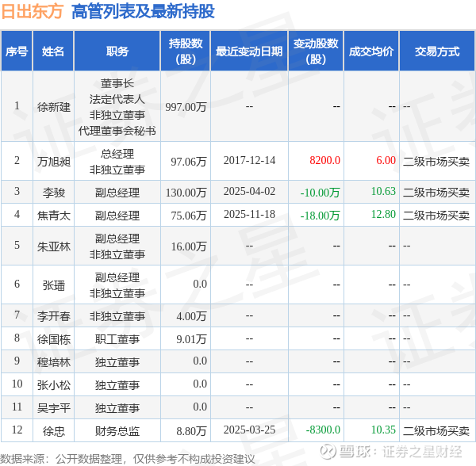Image resolution: width=476 pixels, height=466 pixels.
Task: Click the change value -10.00万
Action: tap(320, 193)
